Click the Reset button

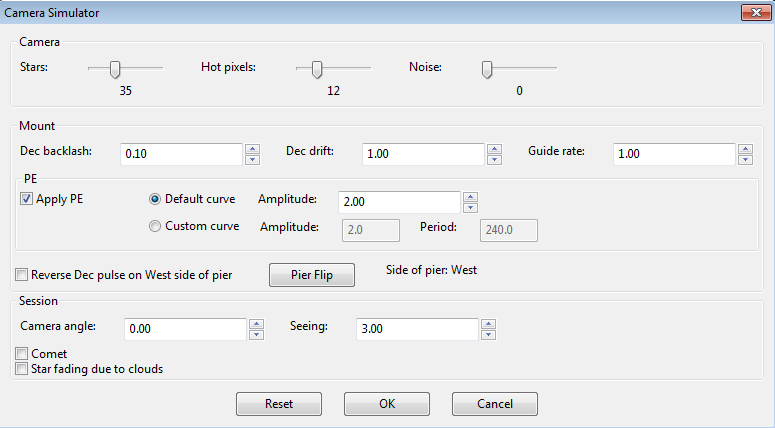pyautogui.click(x=279, y=404)
